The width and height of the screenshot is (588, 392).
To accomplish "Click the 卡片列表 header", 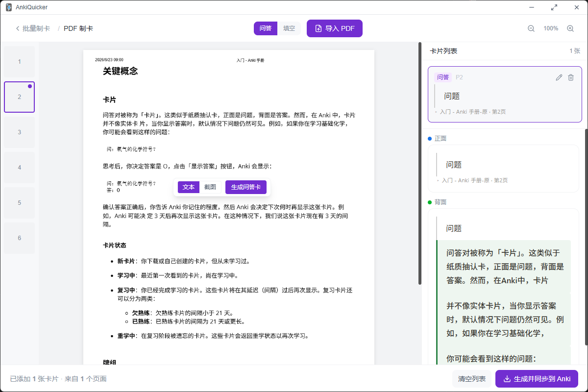I will pyautogui.click(x=443, y=51).
